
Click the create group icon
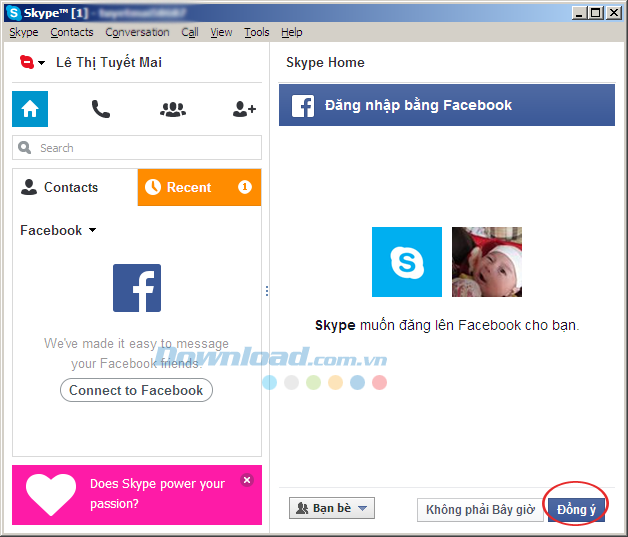pos(173,109)
